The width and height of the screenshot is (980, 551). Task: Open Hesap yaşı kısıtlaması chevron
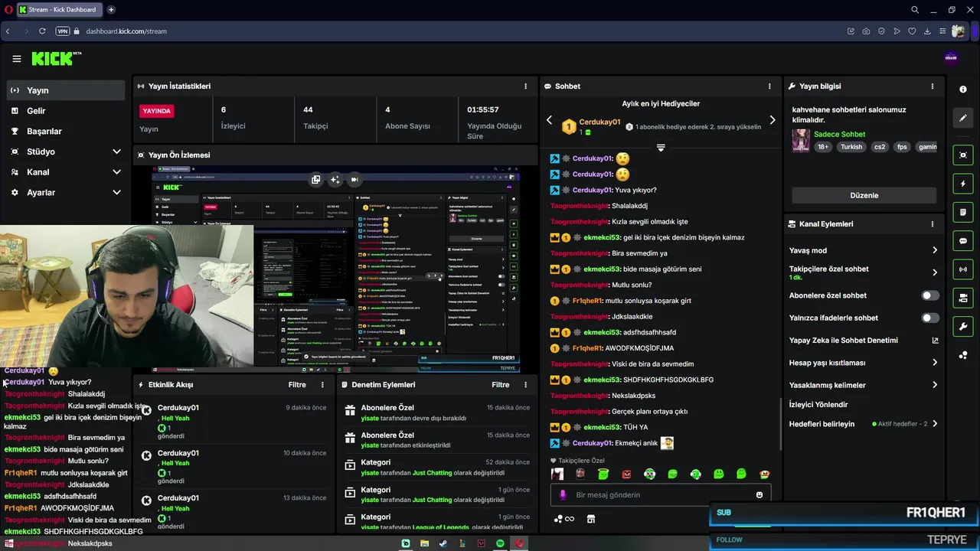(935, 363)
